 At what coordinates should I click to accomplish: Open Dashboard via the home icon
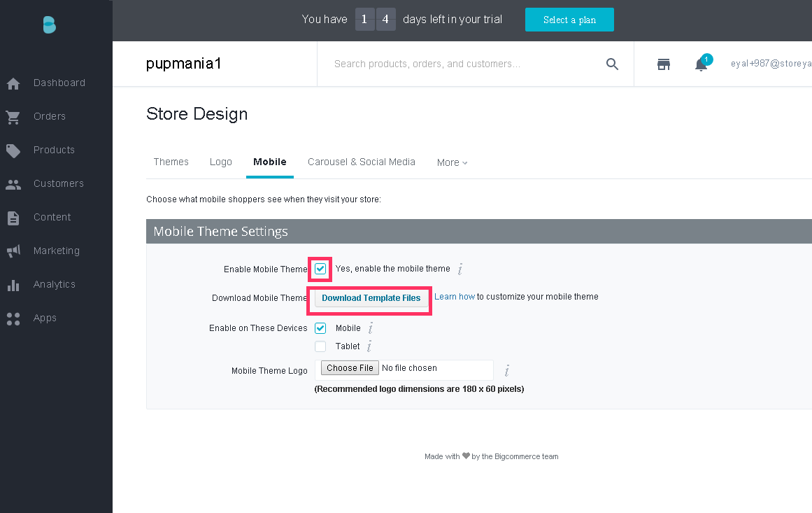13,83
